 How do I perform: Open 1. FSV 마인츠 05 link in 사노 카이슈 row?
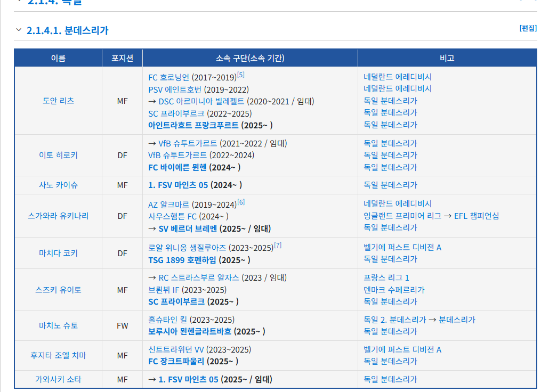point(178,185)
